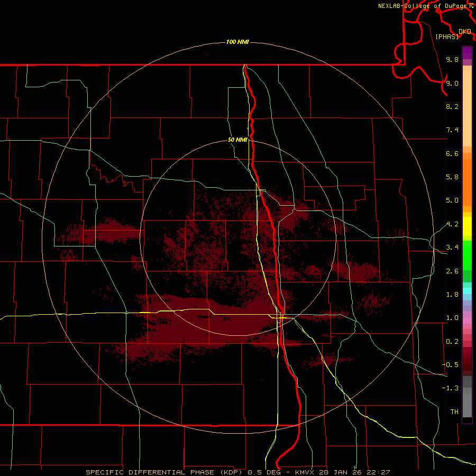476x476 pixels.
Task: Click the 9.8 value on the scale
Action: pos(452,59)
